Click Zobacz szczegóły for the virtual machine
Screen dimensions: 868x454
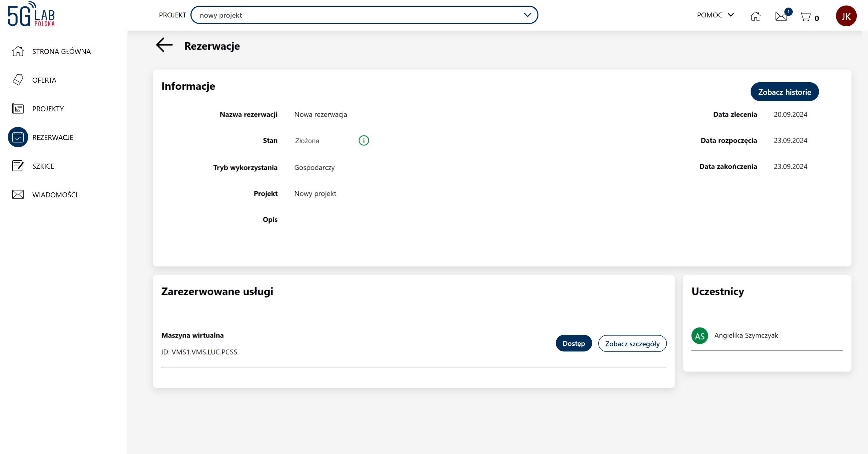[632, 343]
